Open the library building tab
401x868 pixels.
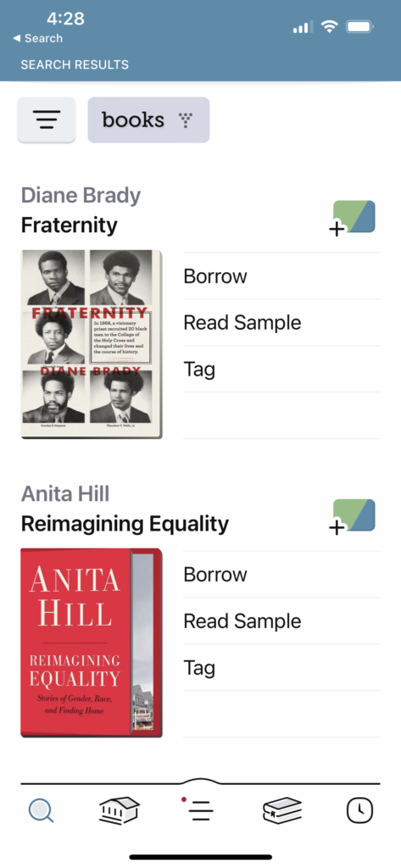pyautogui.click(x=119, y=811)
